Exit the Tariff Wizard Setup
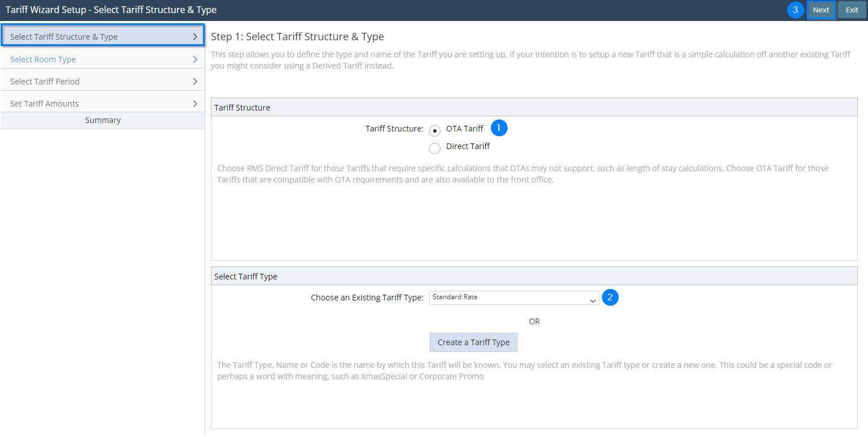The image size is (868, 437). point(852,10)
